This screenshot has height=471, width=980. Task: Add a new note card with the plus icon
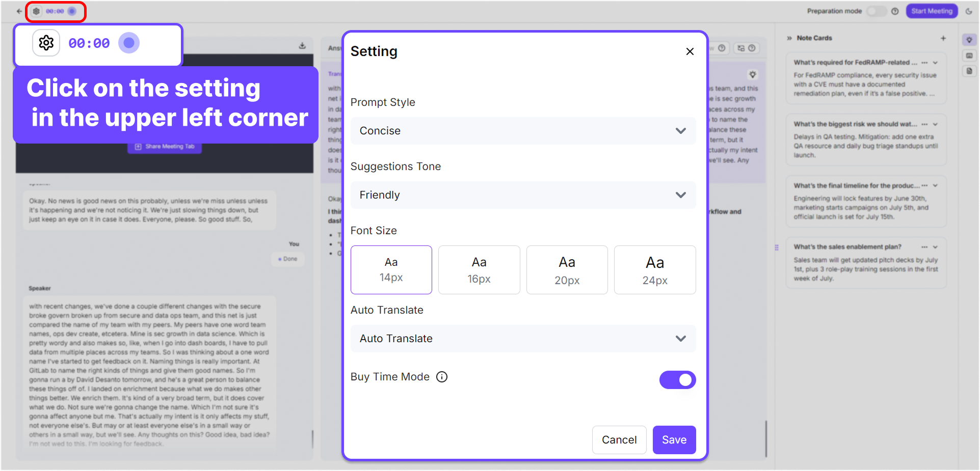(943, 38)
